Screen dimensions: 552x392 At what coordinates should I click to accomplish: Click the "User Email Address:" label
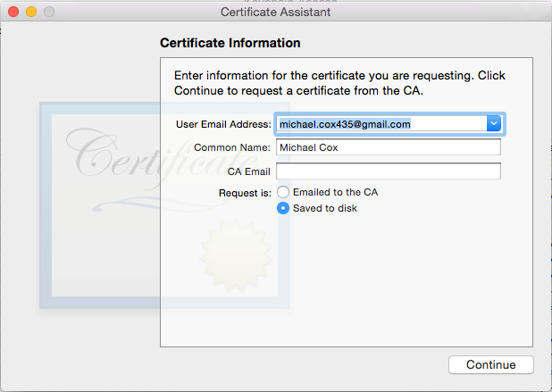(223, 124)
